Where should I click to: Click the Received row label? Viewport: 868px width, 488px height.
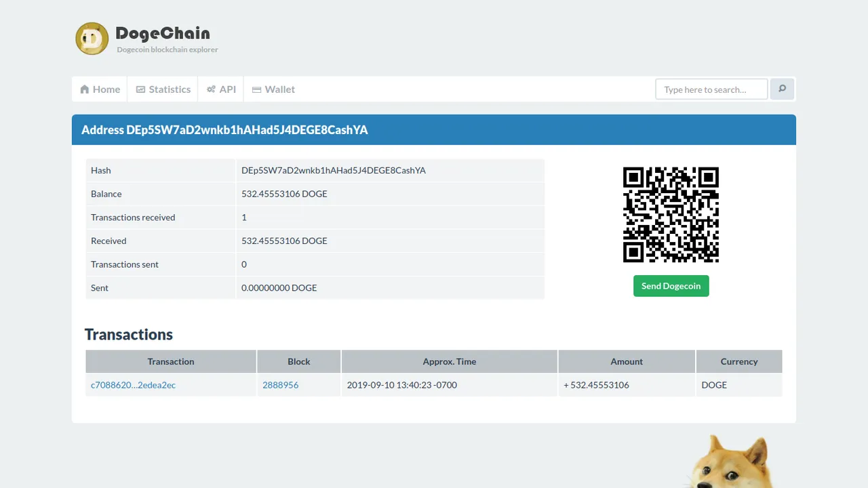click(x=108, y=241)
